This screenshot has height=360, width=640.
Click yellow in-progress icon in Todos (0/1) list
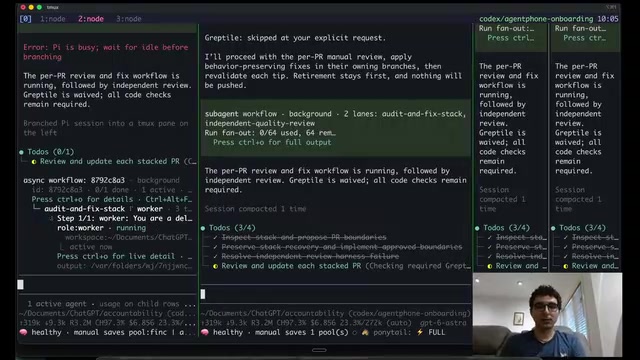point(34,162)
